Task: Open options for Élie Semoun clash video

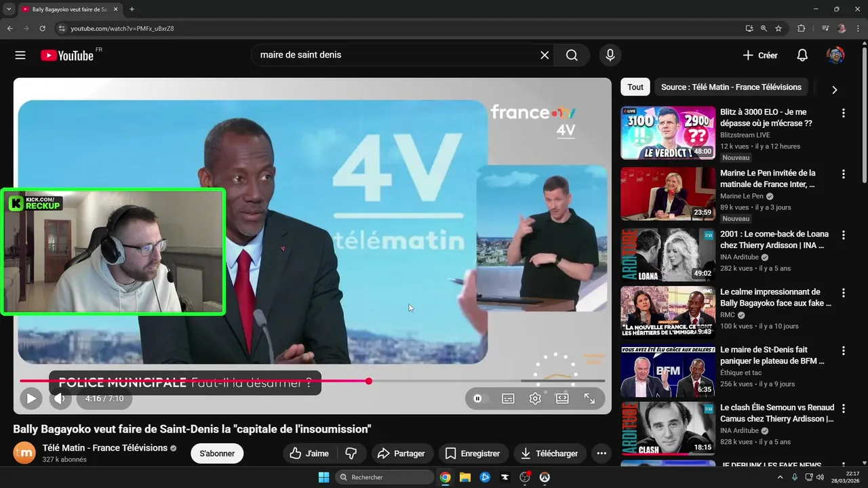Action: pos(844,409)
